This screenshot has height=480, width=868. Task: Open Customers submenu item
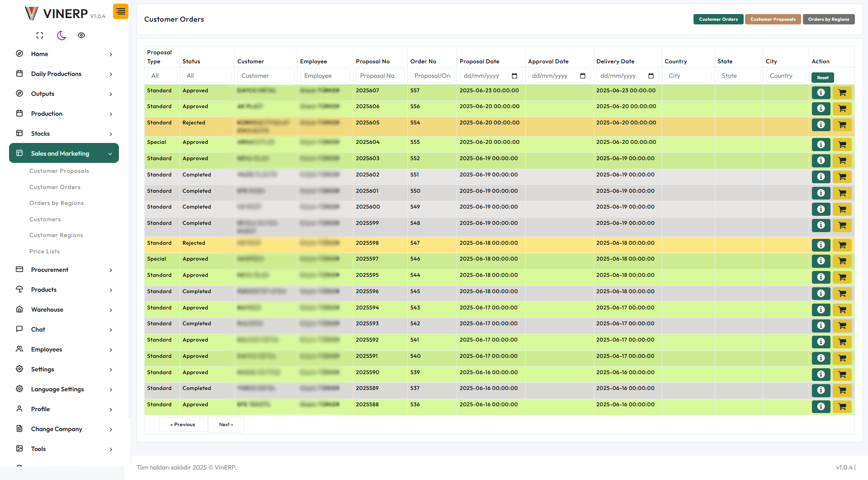tap(45, 219)
